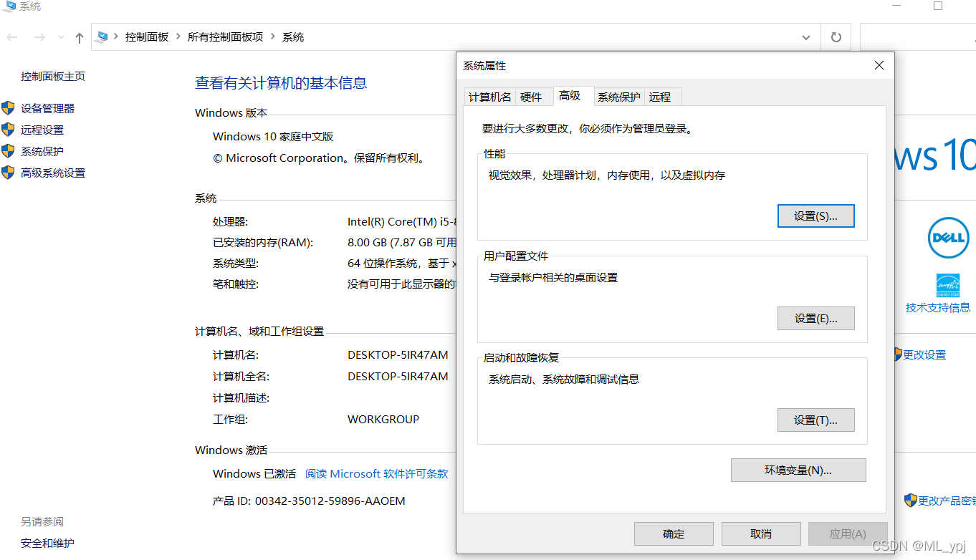This screenshot has height=560, width=976.
Task: Click 设置(S) under 性能 section
Action: pyautogui.click(x=815, y=216)
